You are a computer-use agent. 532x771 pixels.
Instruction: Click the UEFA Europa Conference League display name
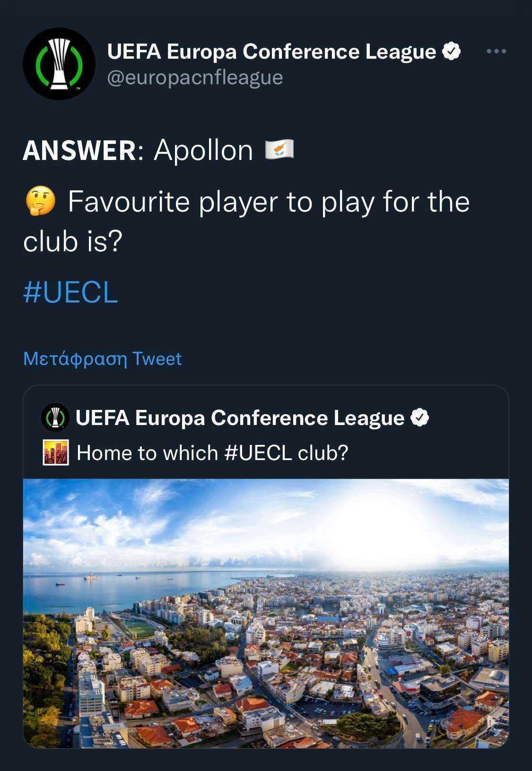[271, 52]
